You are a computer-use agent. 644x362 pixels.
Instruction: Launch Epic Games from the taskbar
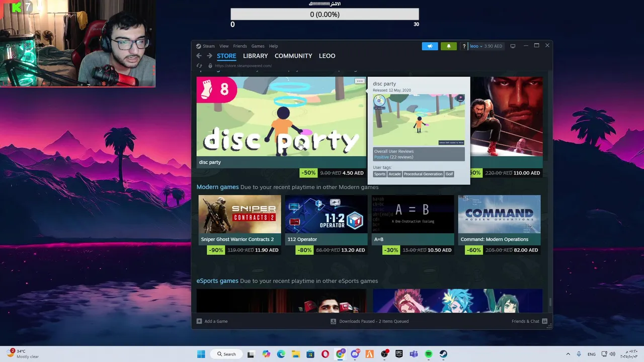399,354
